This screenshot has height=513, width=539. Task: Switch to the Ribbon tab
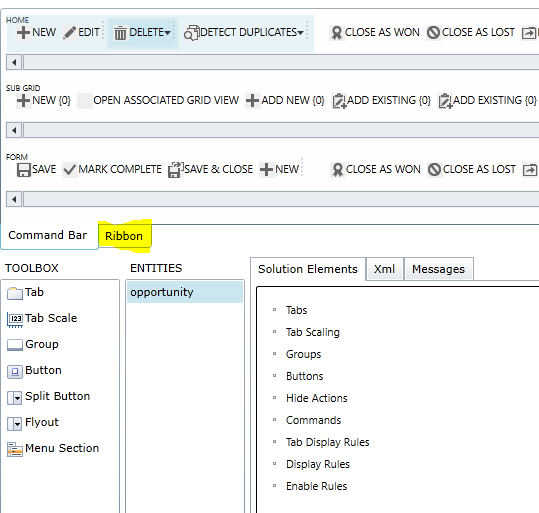124,236
